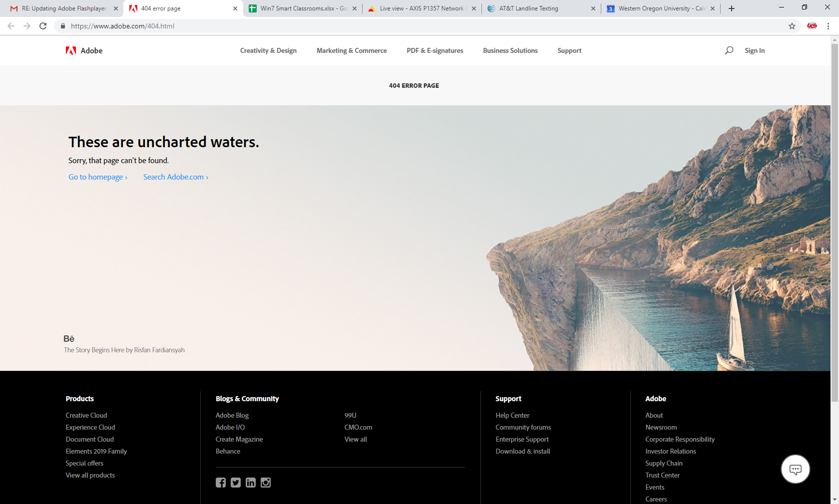Open Experience Cloud footer link
Viewport: 839px width, 504px height.
(x=90, y=427)
